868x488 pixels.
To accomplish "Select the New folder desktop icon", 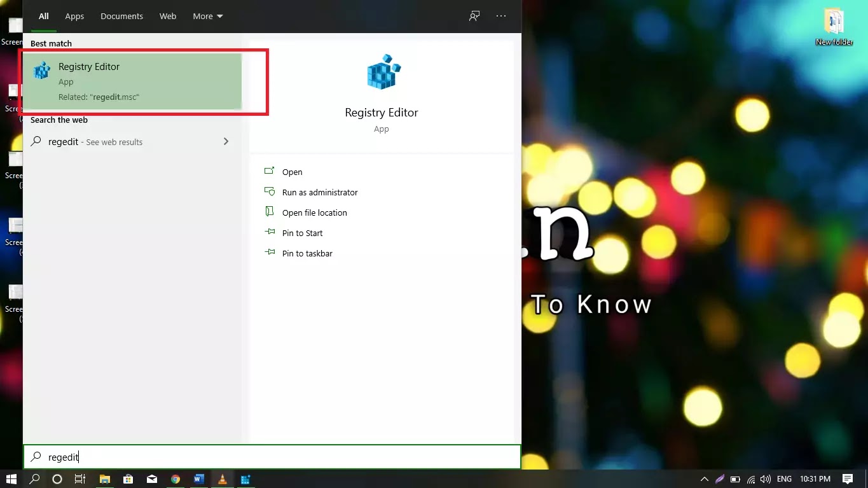I will (x=834, y=27).
